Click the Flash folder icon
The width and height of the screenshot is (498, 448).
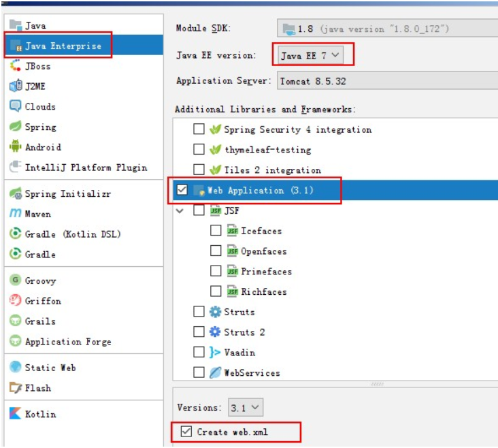(16, 387)
